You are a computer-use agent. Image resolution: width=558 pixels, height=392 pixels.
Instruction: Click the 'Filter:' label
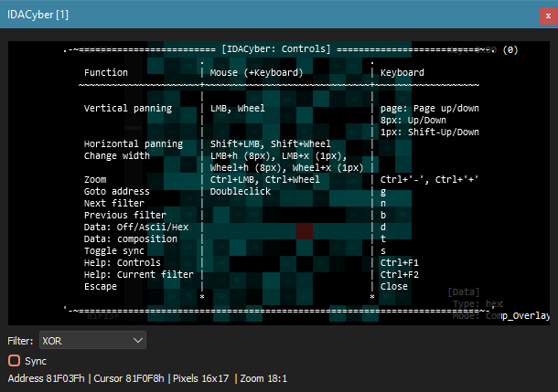pos(20,341)
